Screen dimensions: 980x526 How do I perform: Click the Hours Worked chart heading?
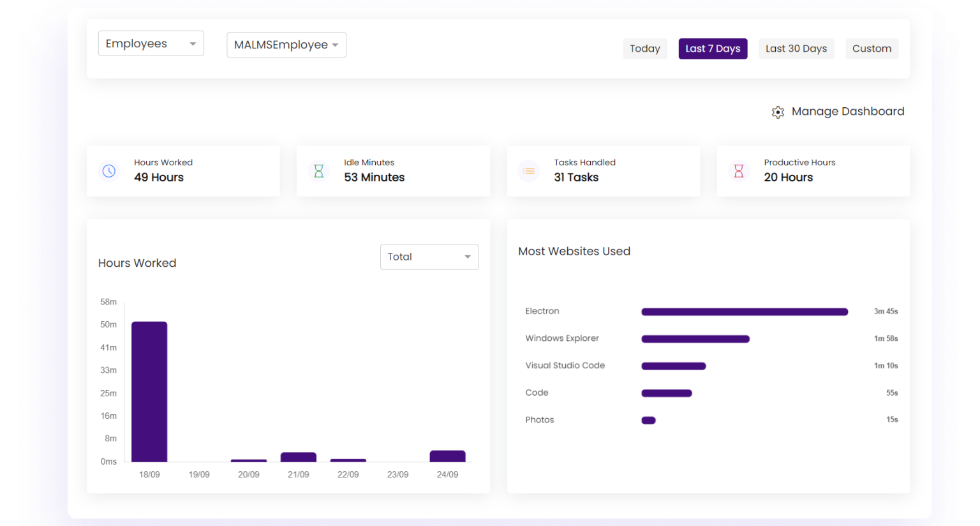coord(137,263)
